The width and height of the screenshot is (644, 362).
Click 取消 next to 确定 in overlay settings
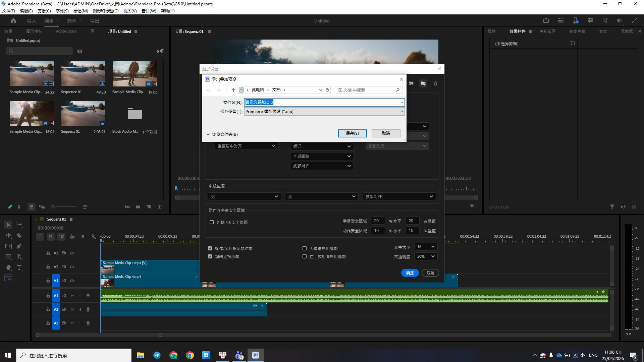[x=430, y=273]
